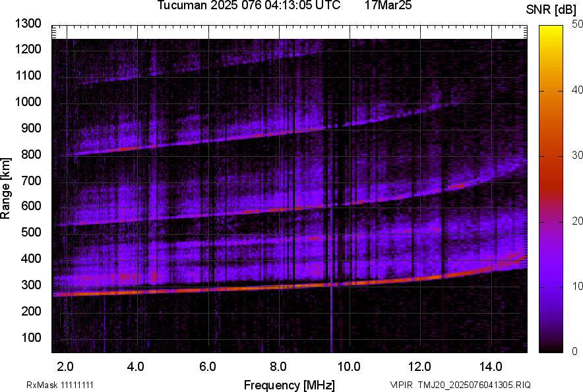The image size is (583, 392).
Task: Click frequency axis tick 12.0
Action: (x=420, y=367)
